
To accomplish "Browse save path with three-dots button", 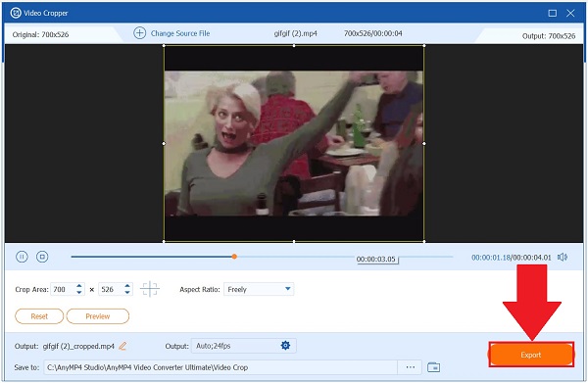I will [x=411, y=367].
